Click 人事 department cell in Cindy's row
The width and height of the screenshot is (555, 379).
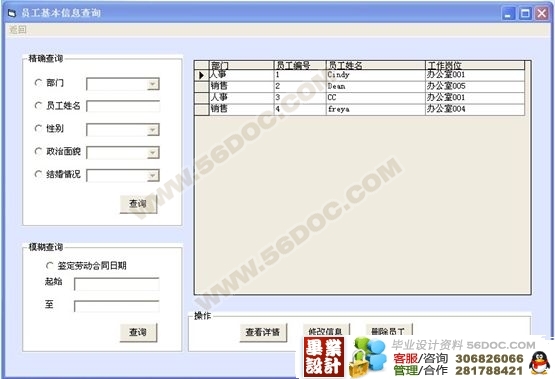coord(241,75)
